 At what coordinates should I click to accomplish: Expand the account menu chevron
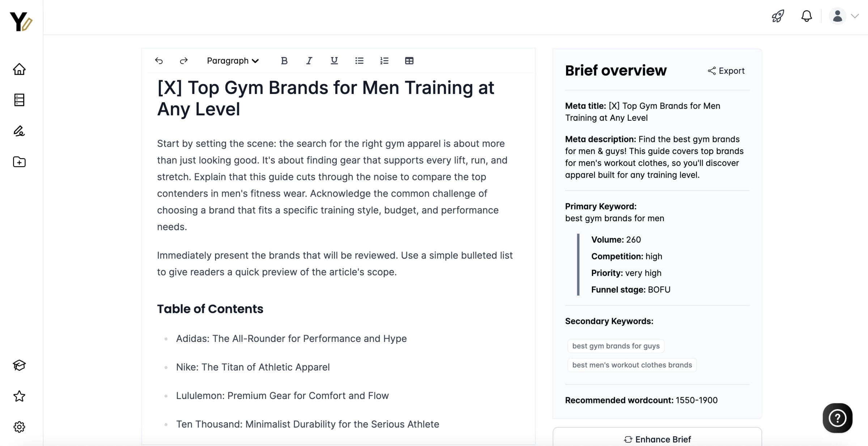coord(855,16)
